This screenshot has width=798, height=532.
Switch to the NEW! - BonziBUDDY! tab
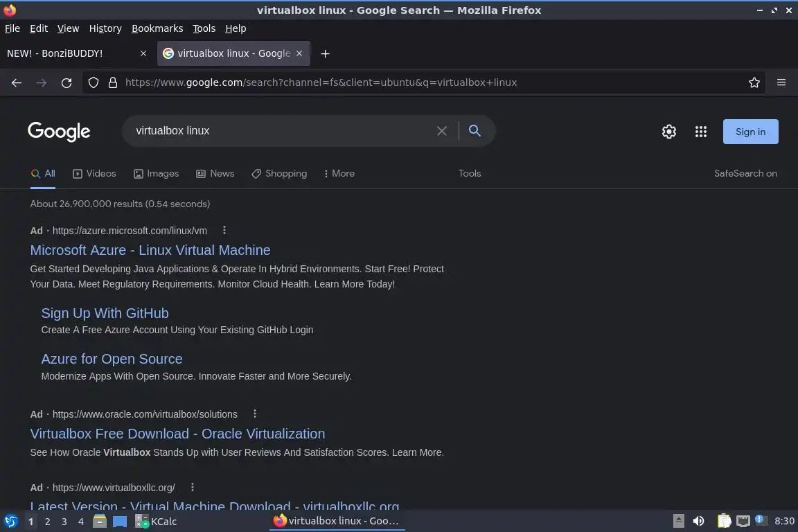coord(76,53)
